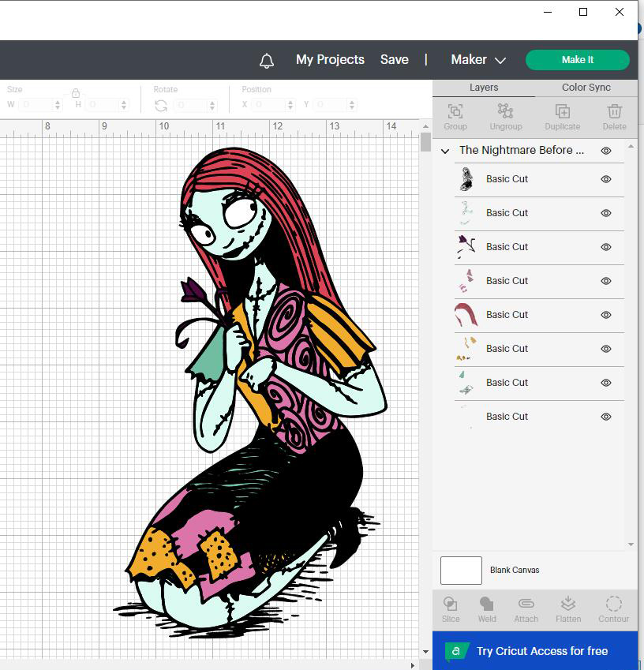Screen dimensions: 644x670
Task: Select the teal green patches layer thumbnail
Action: click(x=466, y=383)
